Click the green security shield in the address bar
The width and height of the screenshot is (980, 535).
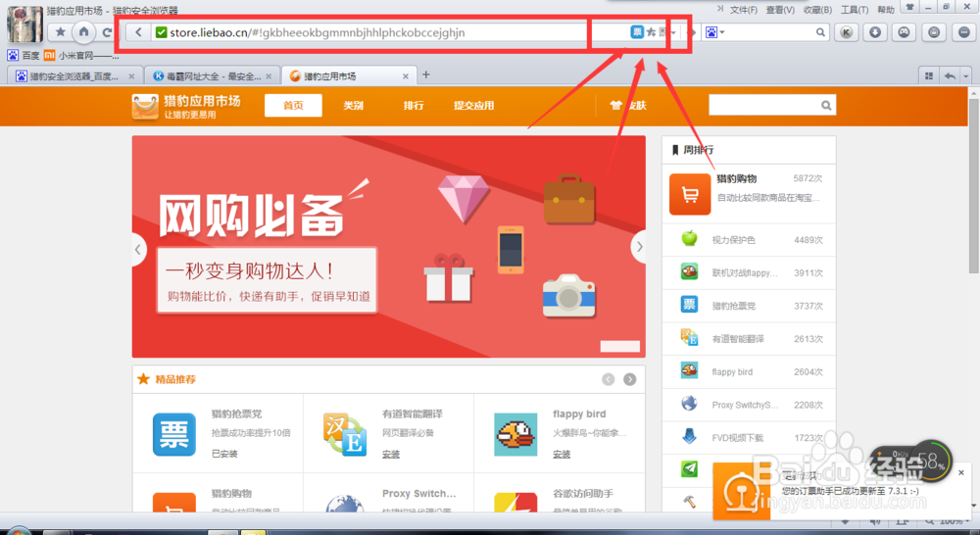tap(161, 32)
